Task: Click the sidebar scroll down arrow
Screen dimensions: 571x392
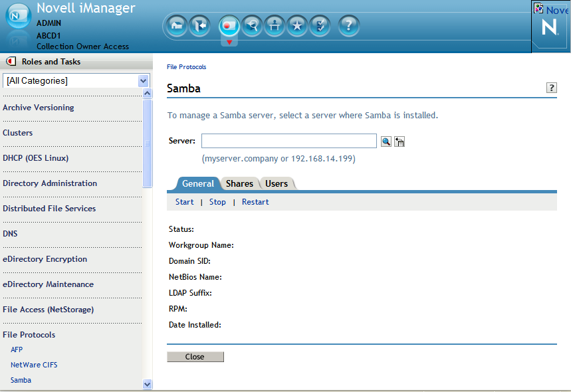Action: (147, 384)
